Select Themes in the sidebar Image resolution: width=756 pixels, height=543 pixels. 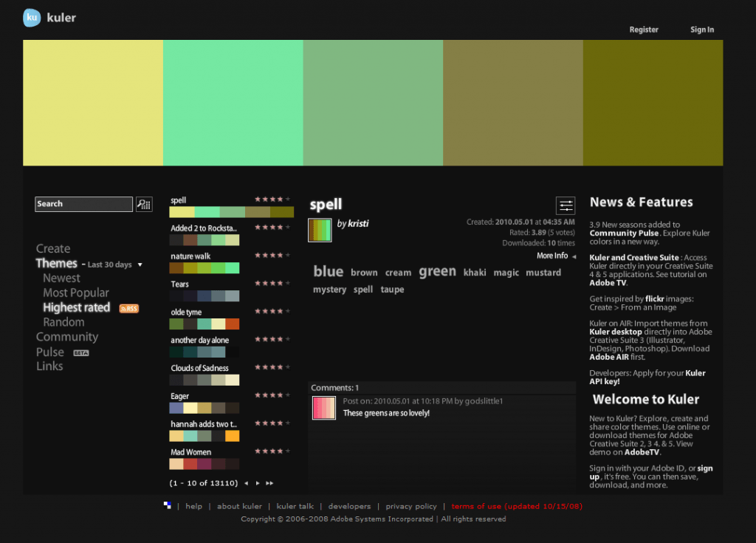(x=56, y=264)
